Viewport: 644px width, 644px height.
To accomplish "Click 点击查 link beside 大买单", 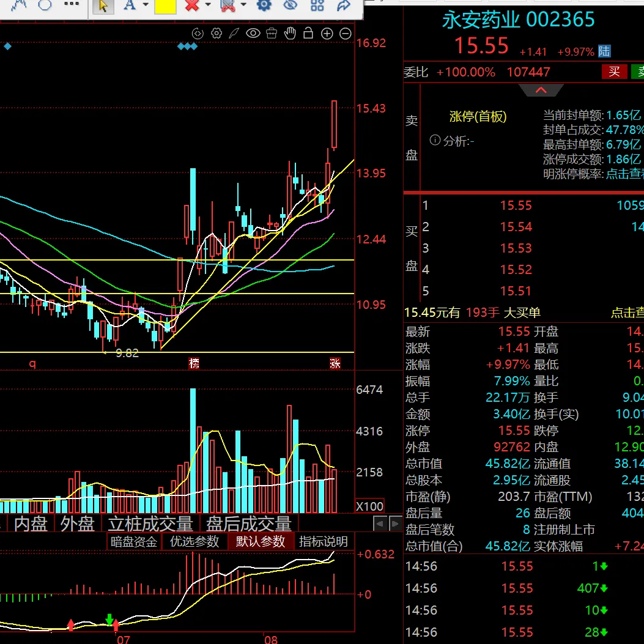I will pyautogui.click(x=627, y=313).
